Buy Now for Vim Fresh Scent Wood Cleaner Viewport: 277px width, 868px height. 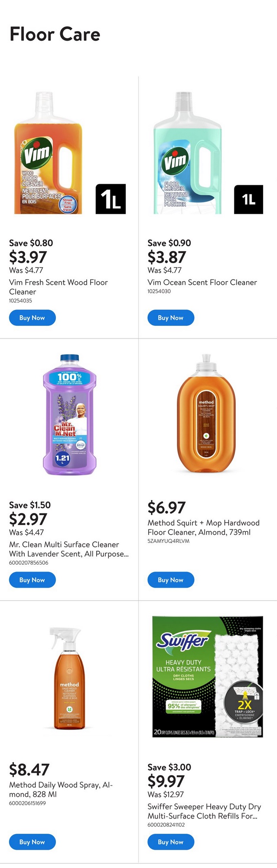[32, 318]
